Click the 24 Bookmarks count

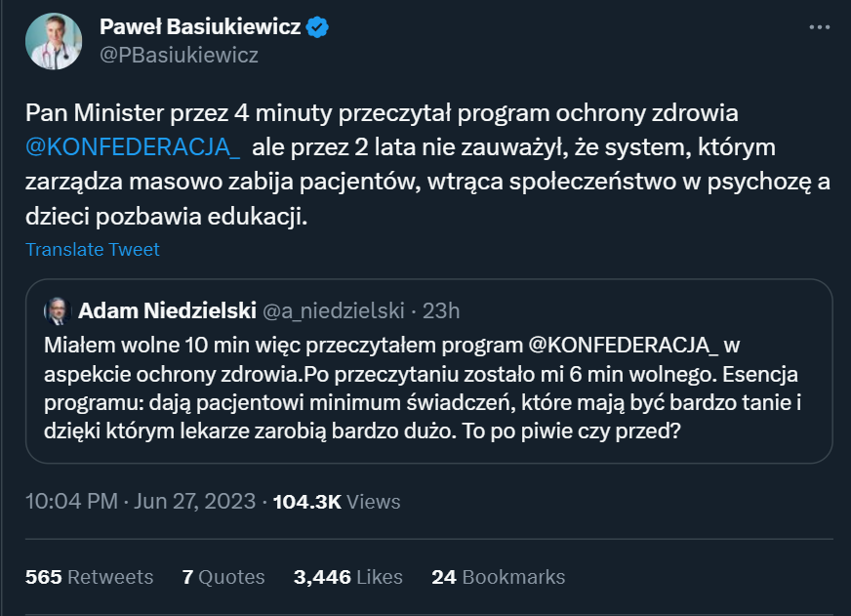[x=498, y=577]
